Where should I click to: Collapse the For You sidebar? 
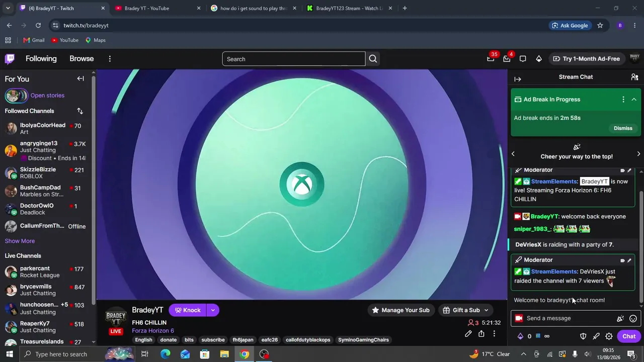[80, 78]
